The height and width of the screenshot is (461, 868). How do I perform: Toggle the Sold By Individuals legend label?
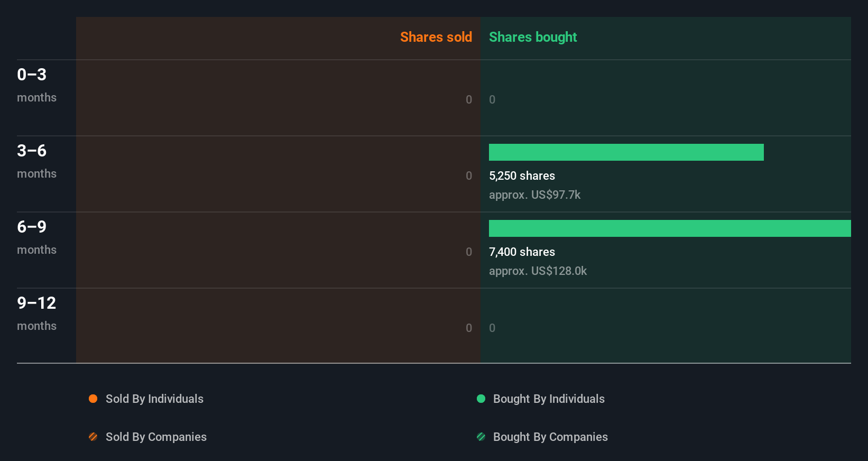click(x=154, y=399)
